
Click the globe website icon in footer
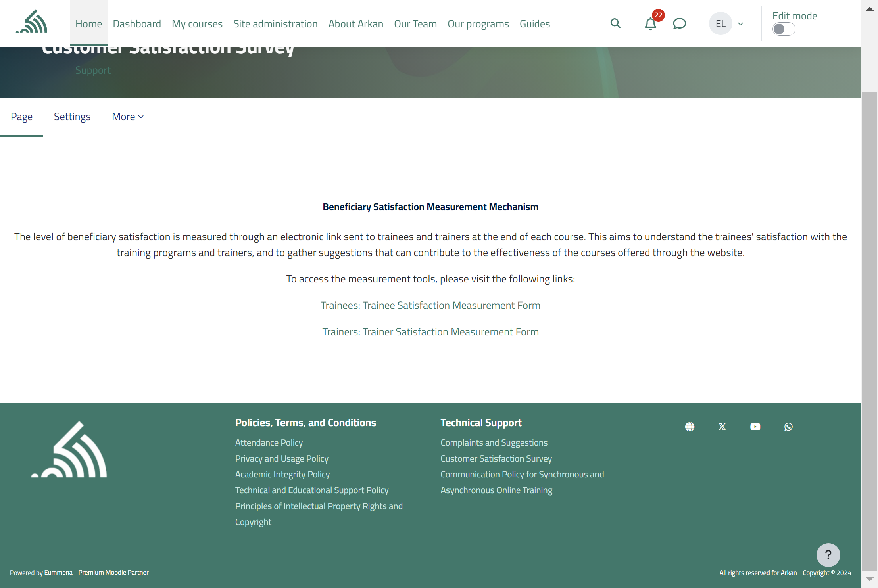click(690, 427)
